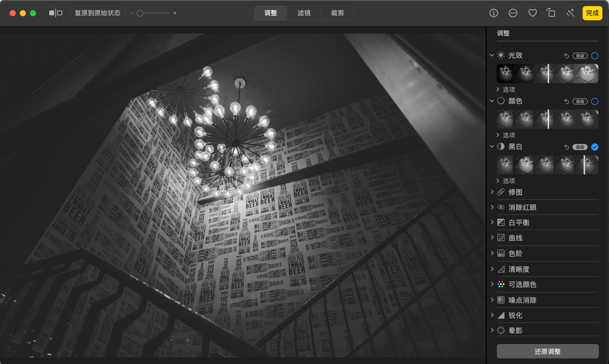Click the 色阶 levels histogram icon

(x=501, y=253)
